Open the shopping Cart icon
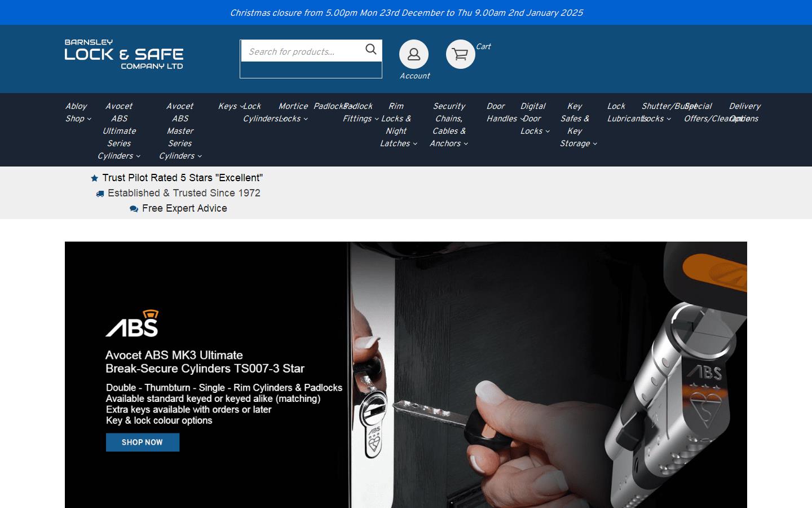The image size is (812, 508). (460, 54)
